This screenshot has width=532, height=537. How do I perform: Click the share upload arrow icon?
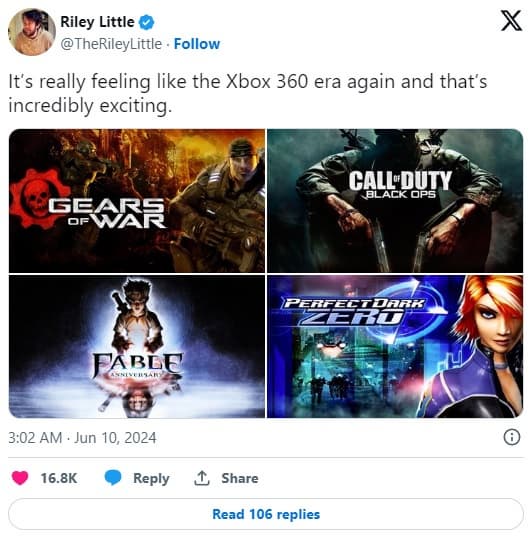[x=202, y=478]
